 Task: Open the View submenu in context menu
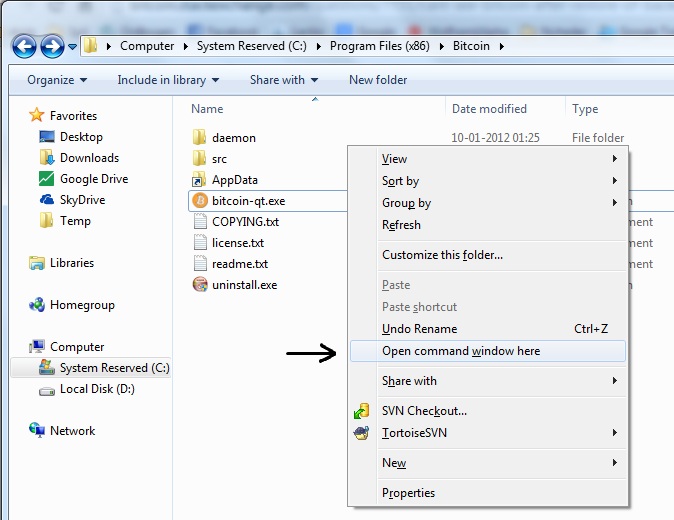pyautogui.click(x=488, y=159)
